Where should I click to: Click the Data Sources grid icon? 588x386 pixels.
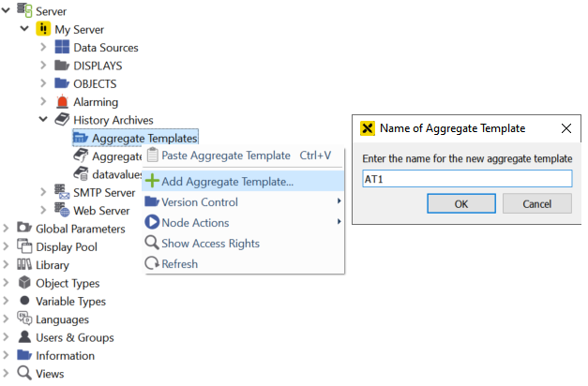pyautogui.click(x=62, y=47)
